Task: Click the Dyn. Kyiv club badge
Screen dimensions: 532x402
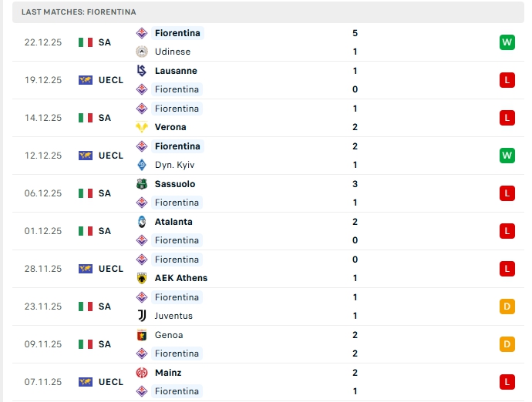Action: tap(142, 165)
